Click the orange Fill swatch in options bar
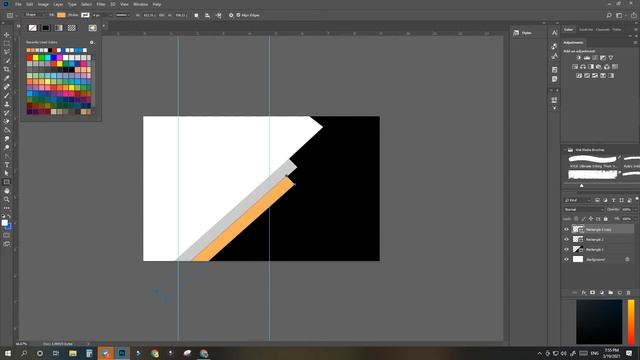 pyautogui.click(x=61, y=15)
